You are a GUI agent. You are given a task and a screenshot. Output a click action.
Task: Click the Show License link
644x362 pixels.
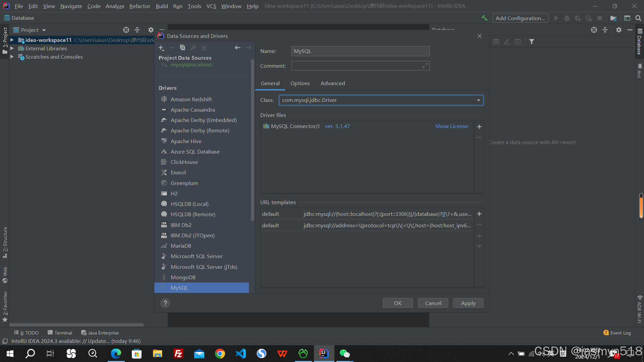point(451,126)
